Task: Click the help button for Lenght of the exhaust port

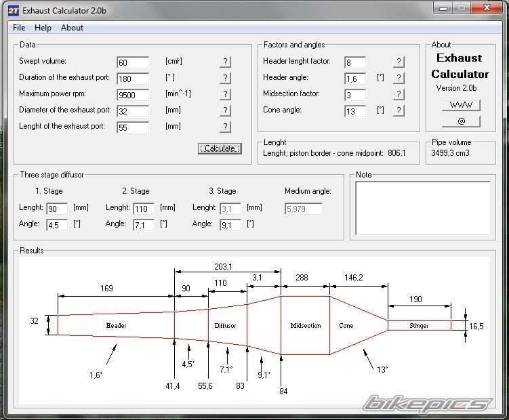Action: 225,127
